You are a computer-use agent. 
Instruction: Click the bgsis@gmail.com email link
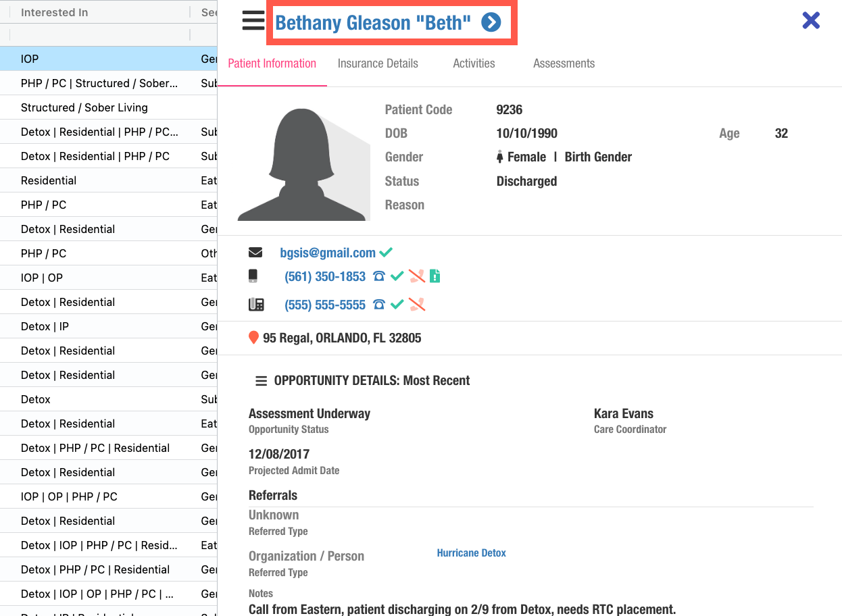(328, 253)
